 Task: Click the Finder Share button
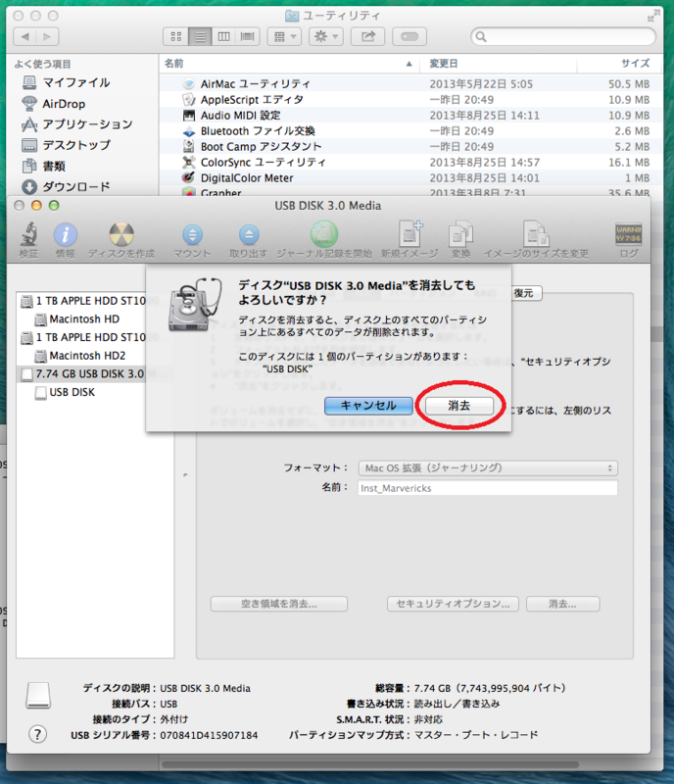point(368,36)
